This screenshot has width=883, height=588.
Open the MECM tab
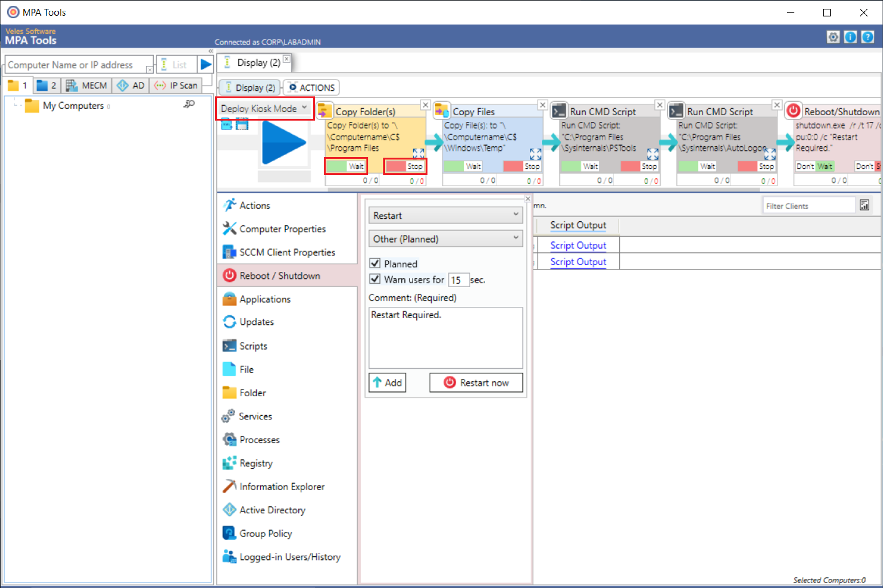86,86
